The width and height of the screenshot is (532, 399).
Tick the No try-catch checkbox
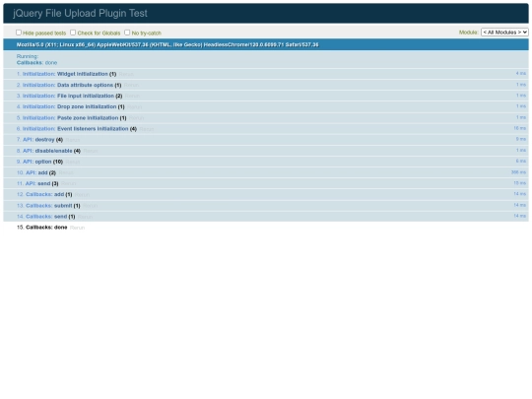(x=127, y=33)
